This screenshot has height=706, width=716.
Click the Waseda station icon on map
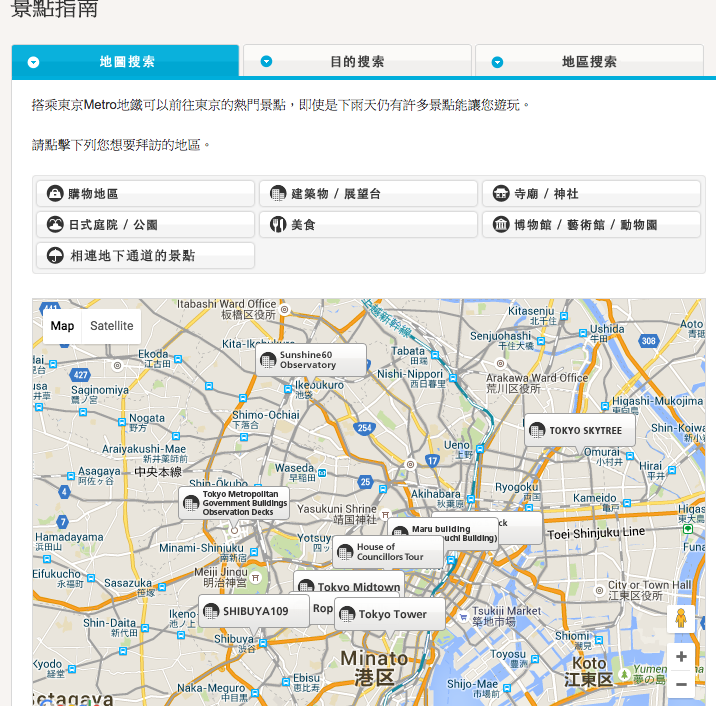(322, 473)
